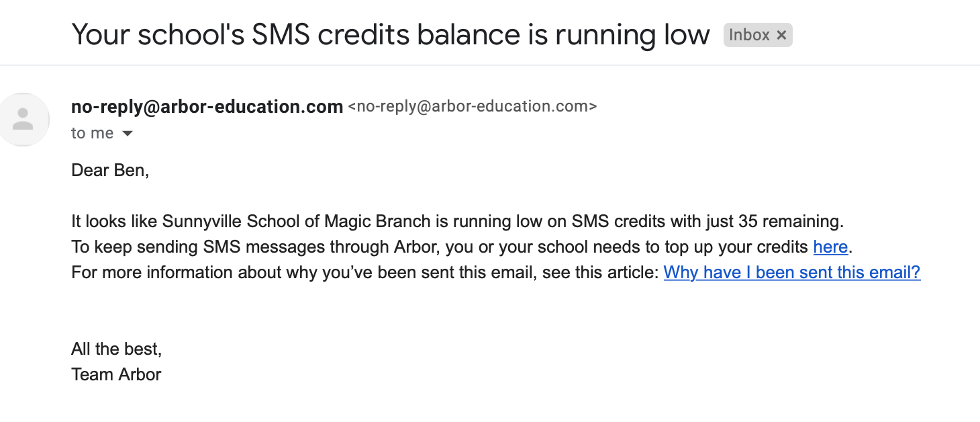Click the sender's profile avatar icon
The height and width of the screenshot is (422, 980).
pyautogui.click(x=23, y=120)
